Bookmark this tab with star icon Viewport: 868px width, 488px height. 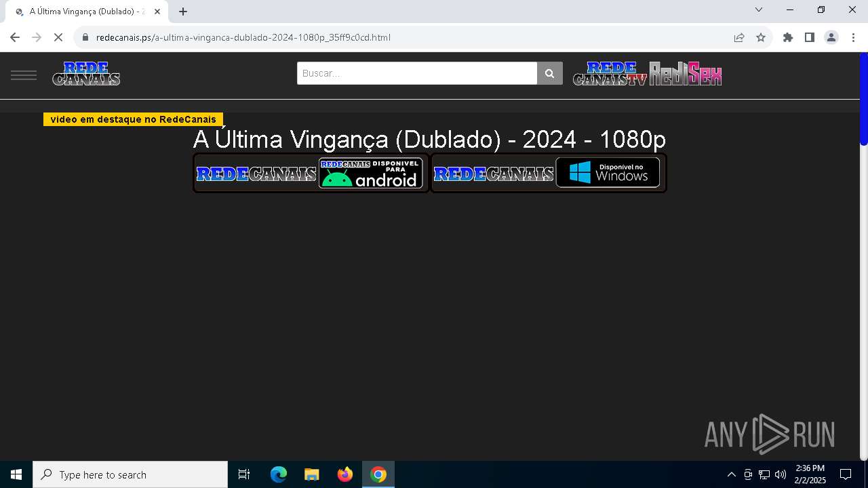761,37
